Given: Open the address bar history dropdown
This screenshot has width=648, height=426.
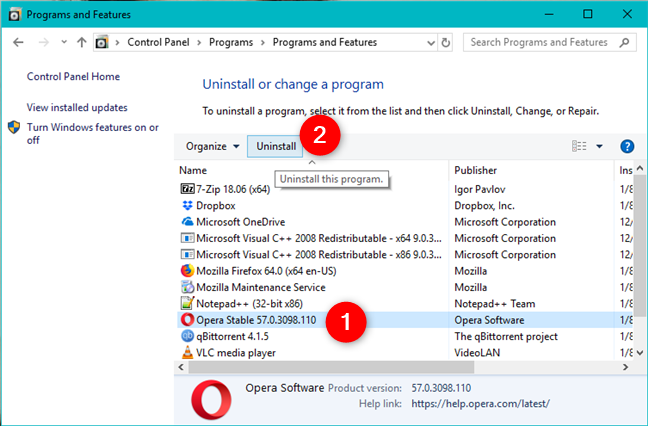Looking at the screenshot, I should coord(431,43).
